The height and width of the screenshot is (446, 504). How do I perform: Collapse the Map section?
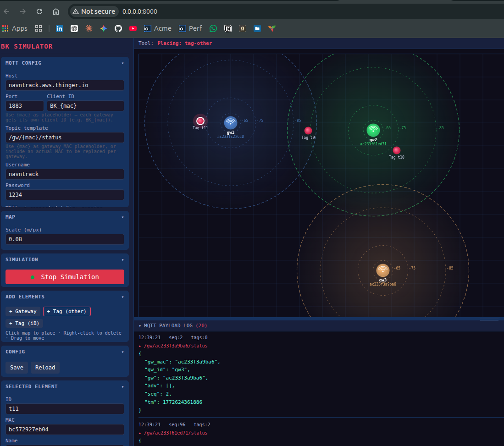pos(123,217)
